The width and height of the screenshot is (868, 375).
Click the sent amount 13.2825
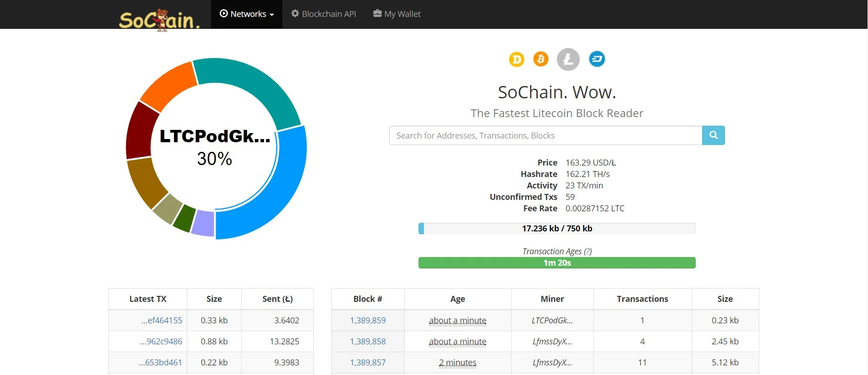click(x=284, y=342)
